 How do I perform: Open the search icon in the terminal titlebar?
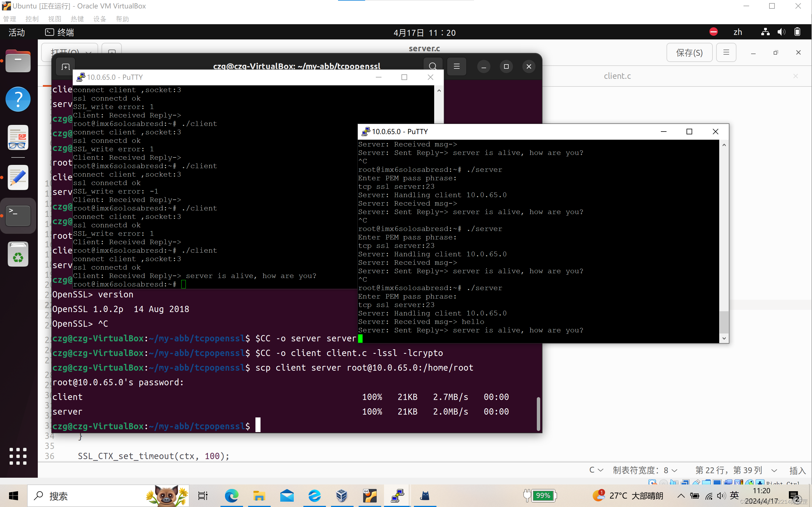(433, 66)
